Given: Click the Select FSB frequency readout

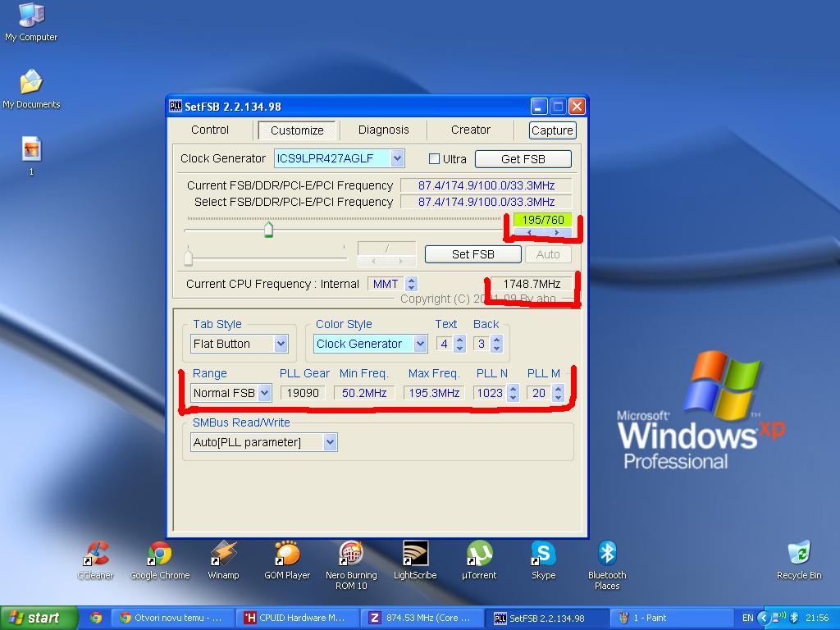Looking at the screenshot, I should 486,202.
